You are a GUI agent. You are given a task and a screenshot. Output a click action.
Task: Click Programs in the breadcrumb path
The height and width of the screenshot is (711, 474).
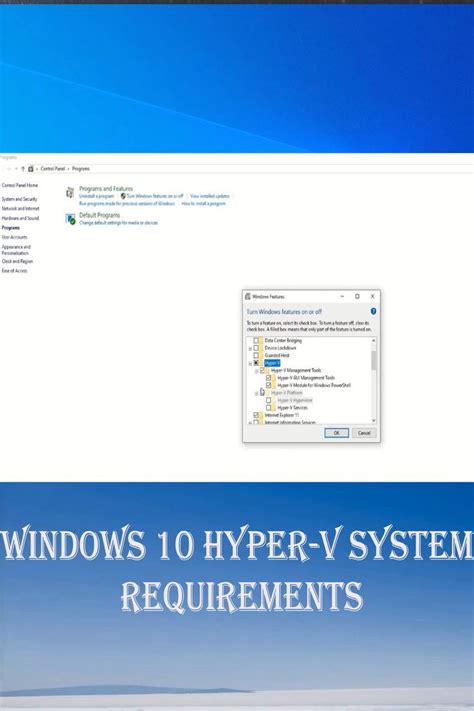point(81,169)
